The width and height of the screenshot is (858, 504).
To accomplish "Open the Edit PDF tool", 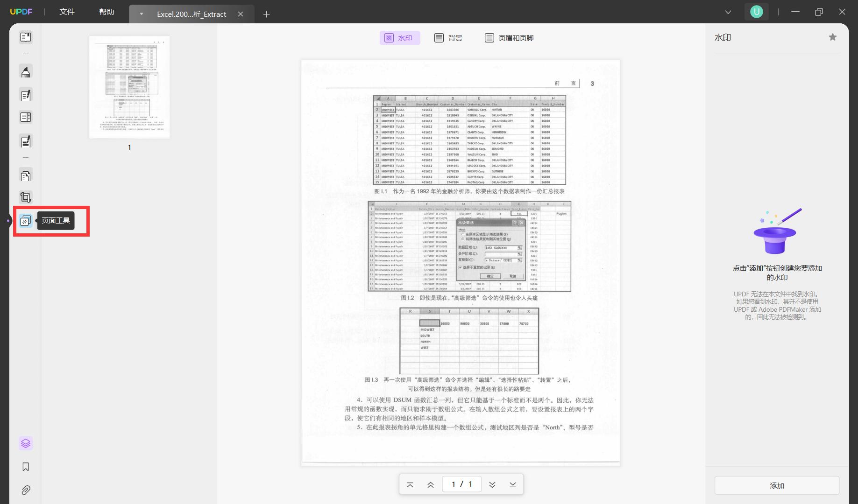I will [x=26, y=95].
